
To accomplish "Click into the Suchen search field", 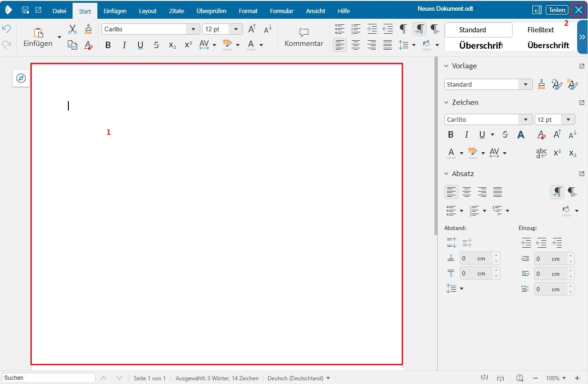I will coord(49,378).
